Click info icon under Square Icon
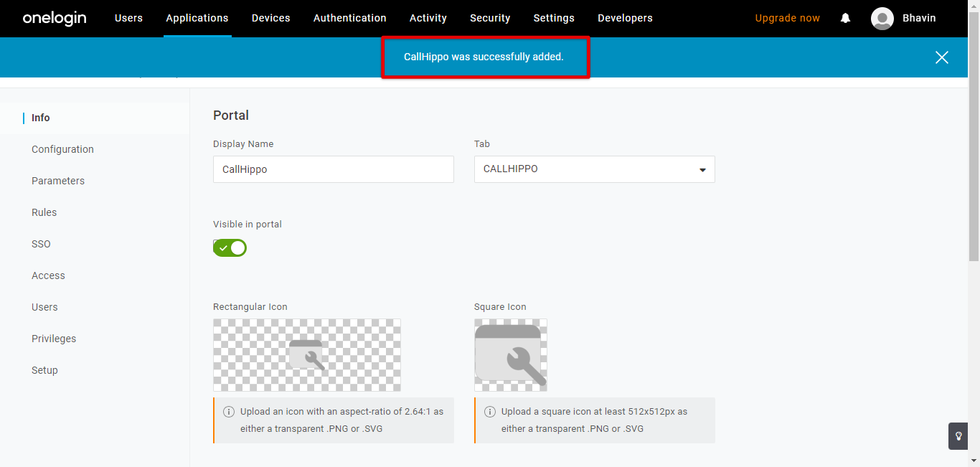This screenshot has height=467, width=980. [490, 412]
